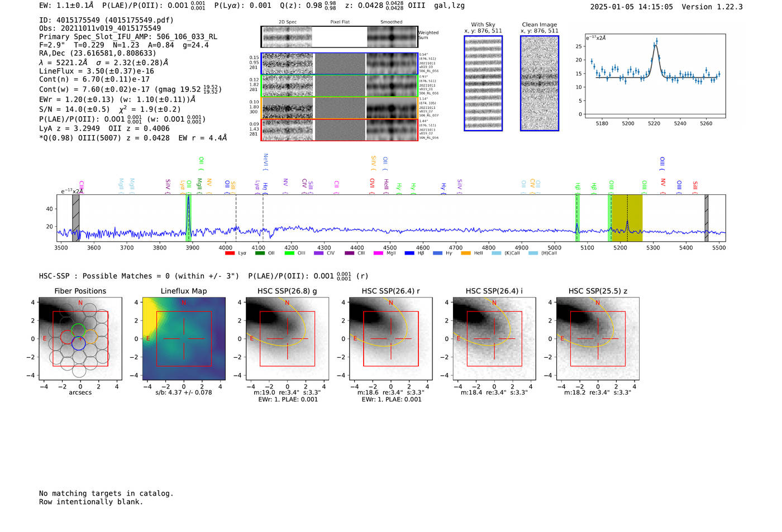Click the orange fiber circle in Fiber Positions

click(91, 337)
